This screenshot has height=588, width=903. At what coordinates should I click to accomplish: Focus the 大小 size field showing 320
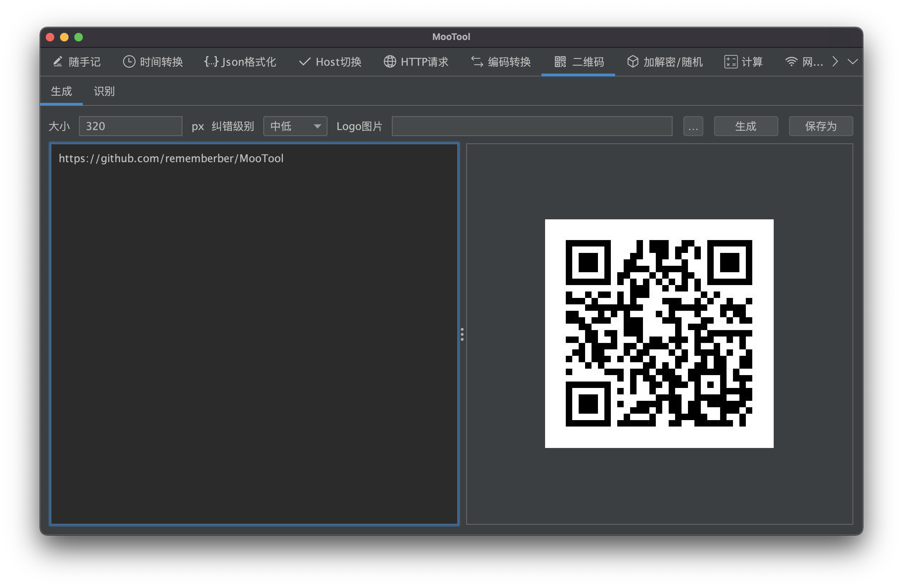(130, 126)
